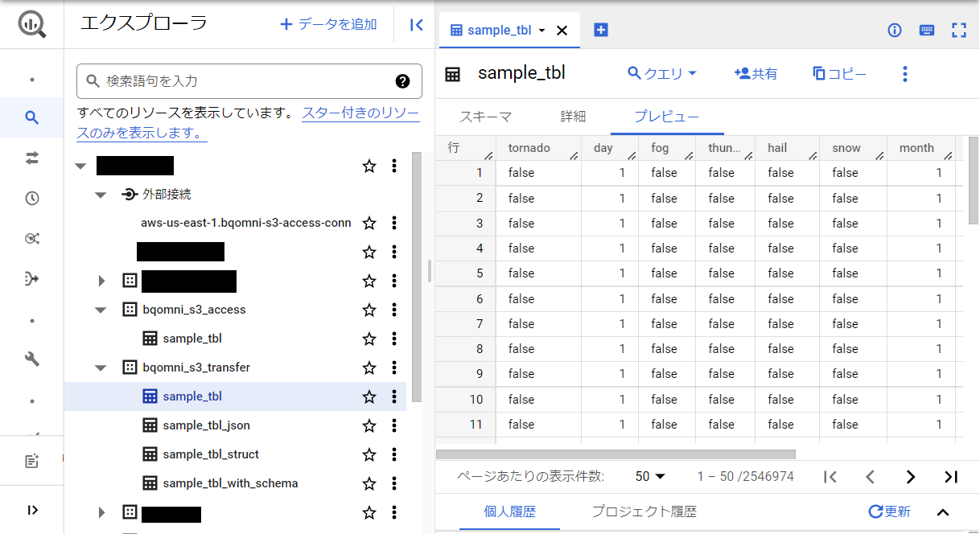Click the preview table's horizontal scrollbar
Image resolution: width=980 pixels, height=534 pixels.
coord(616,455)
